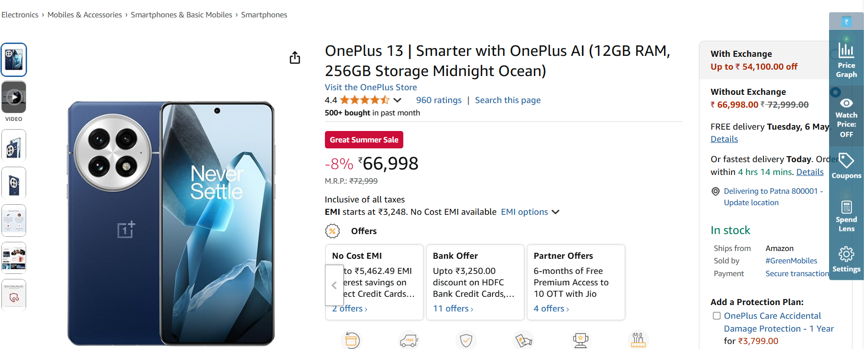
Task: Click the #GreenMobiles seller link
Action: coord(791,261)
